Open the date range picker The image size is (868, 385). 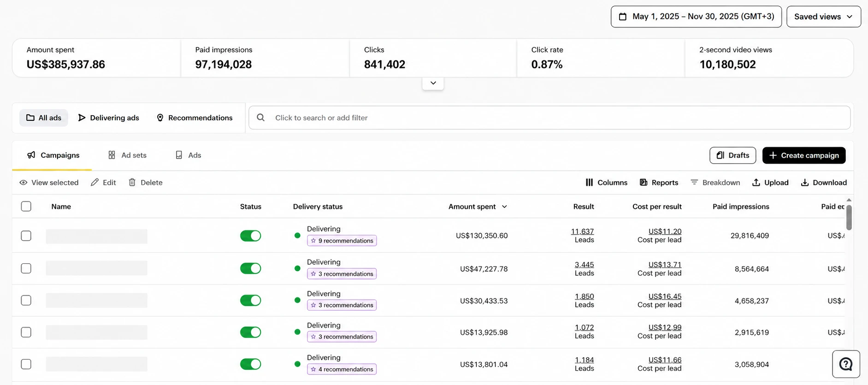[696, 17]
